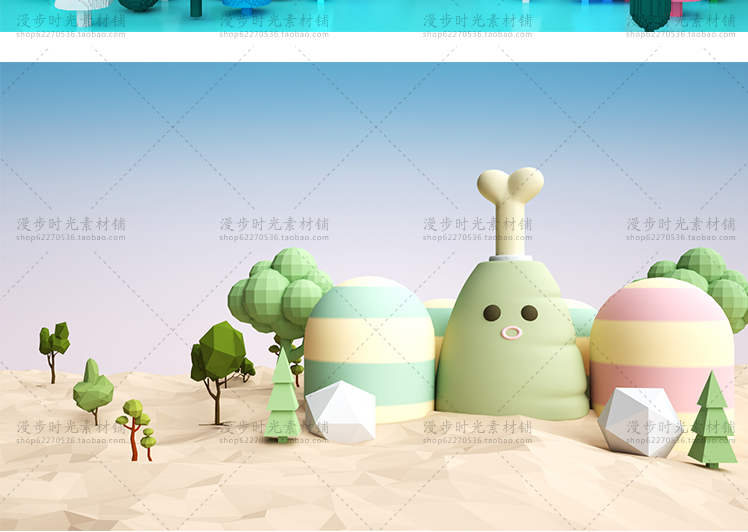
Task: Select the tiny tree with orange trunk
Action: (x=134, y=425)
